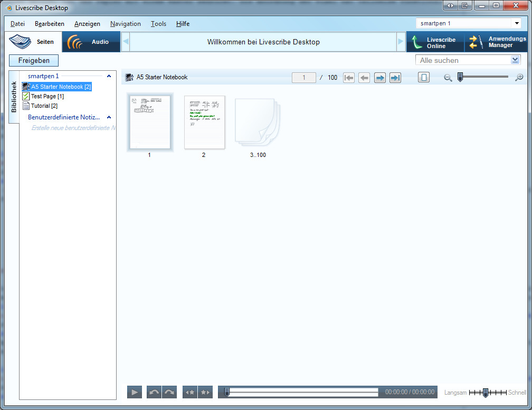Screen dimensions: 532x410
Task: Click the Audio sound waves icon
Action: (75, 42)
